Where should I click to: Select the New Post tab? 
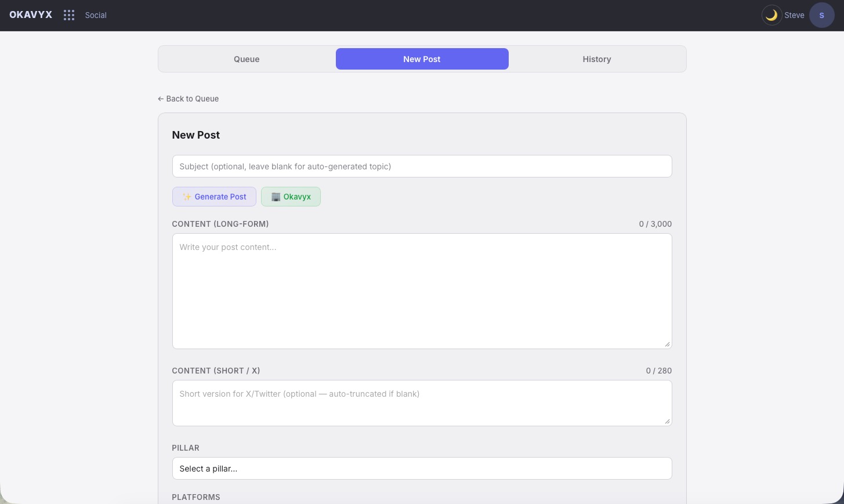(422, 59)
